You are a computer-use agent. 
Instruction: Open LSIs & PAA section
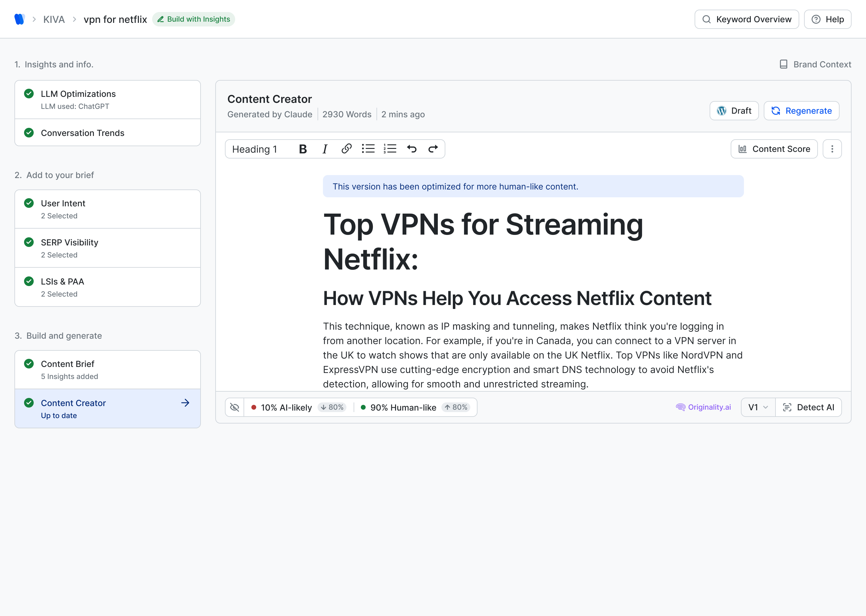tap(108, 287)
